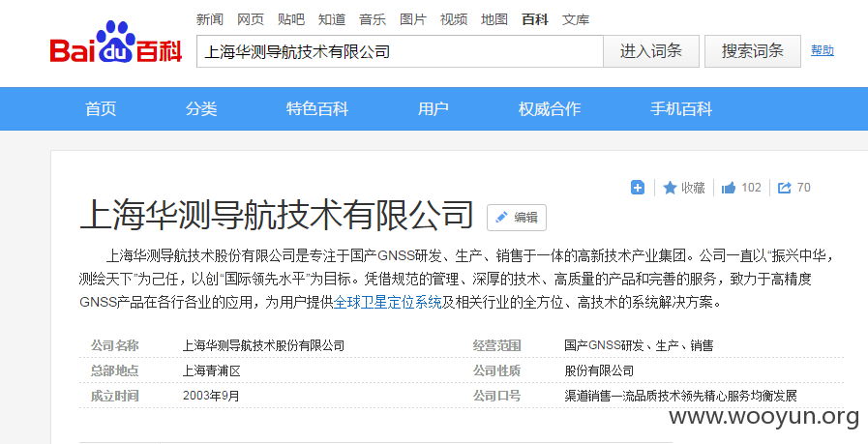The width and height of the screenshot is (868, 444).
Task: Open 用户 in navigation bar
Action: tap(434, 108)
